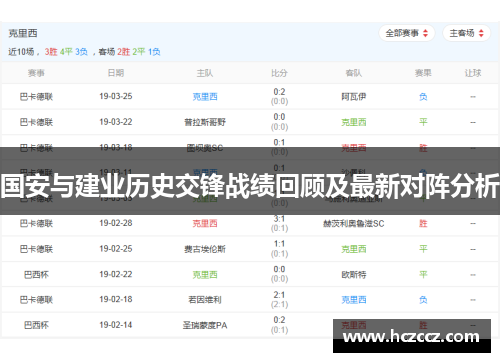Open home team 克里西 in the 19-02-22 row
The width and height of the screenshot is (500, 362).
click(x=205, y=275)
